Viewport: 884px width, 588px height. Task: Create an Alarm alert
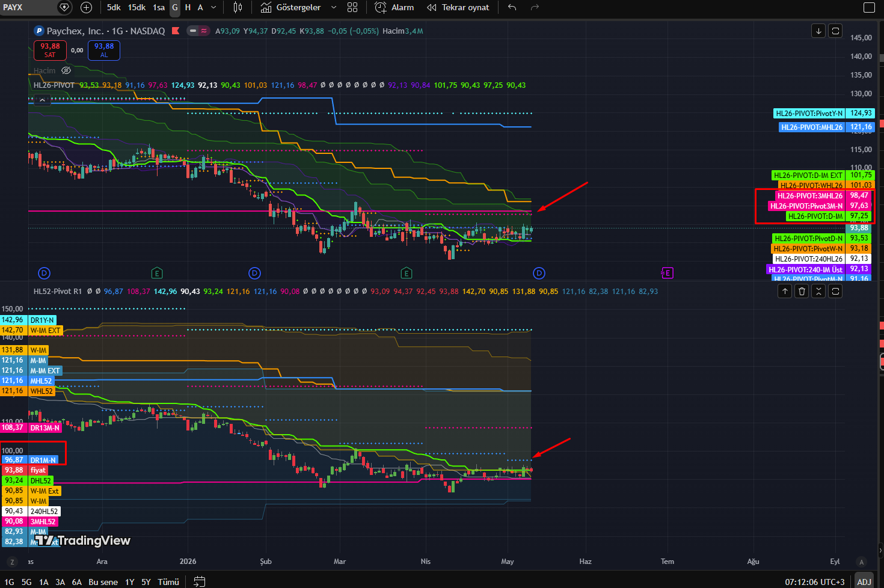coord(394,7)
